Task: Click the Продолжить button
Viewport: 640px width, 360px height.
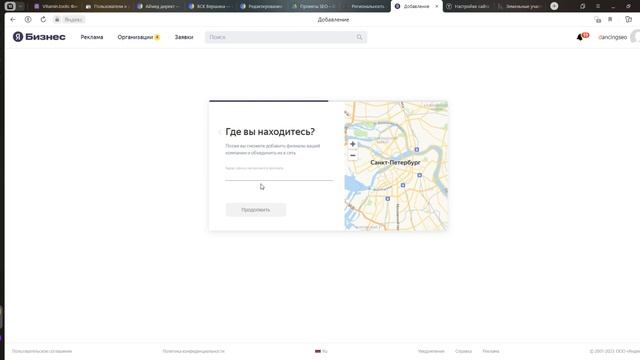Action: pos(256,210)
